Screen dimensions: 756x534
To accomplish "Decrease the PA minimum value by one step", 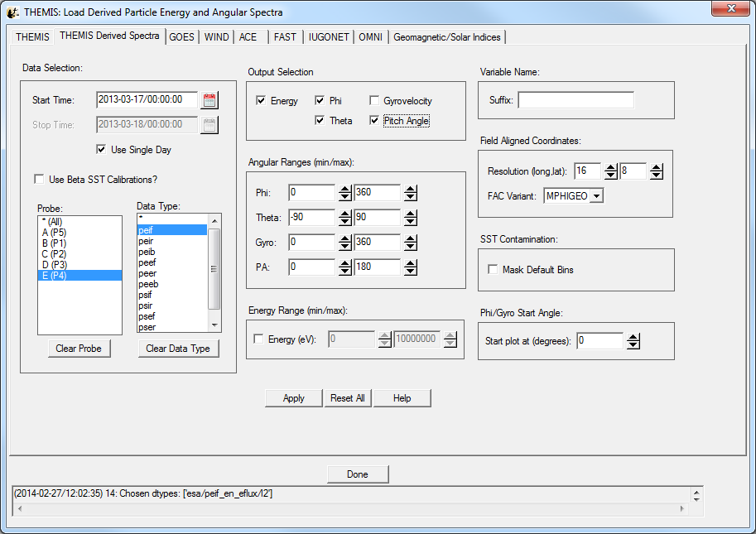I will tap(344, 272).
